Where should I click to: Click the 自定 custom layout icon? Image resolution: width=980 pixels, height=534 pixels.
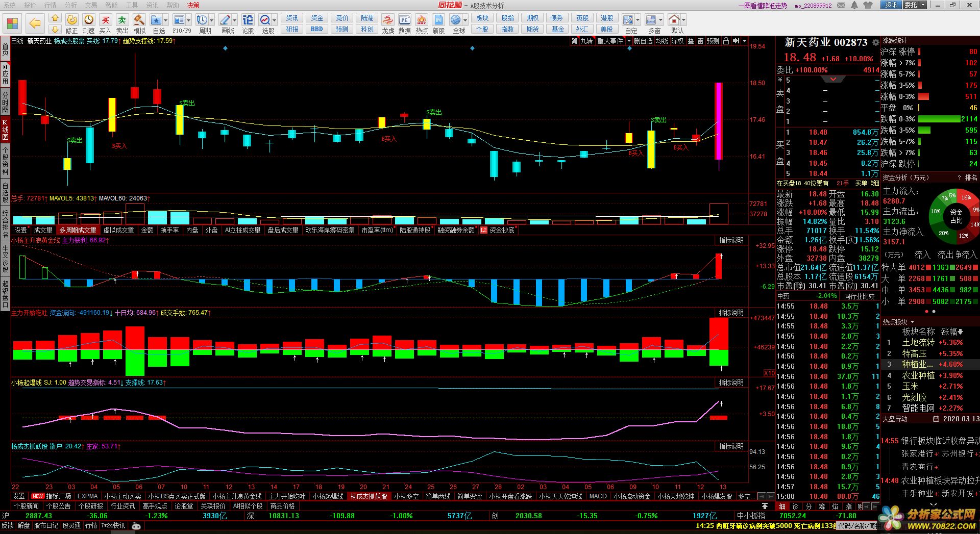pos(628,20)
